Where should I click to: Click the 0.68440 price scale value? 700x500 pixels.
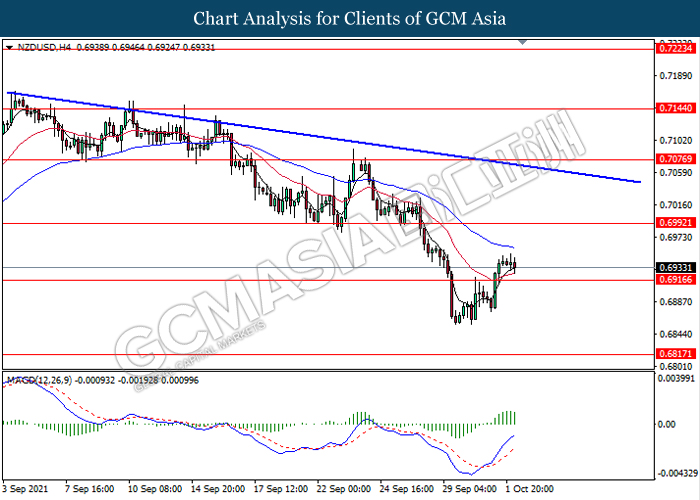tap(676, 334)
